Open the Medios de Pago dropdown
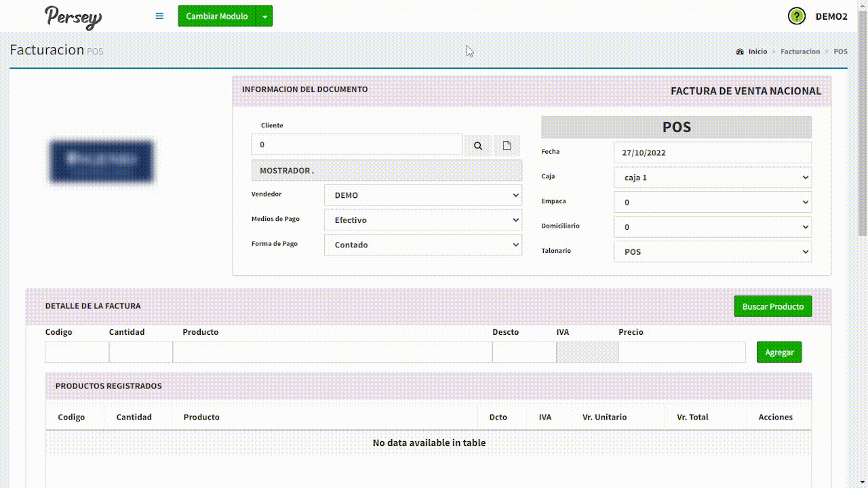This screenshot has width=868, height=488. pyautogui.click(x=423, y=220)
